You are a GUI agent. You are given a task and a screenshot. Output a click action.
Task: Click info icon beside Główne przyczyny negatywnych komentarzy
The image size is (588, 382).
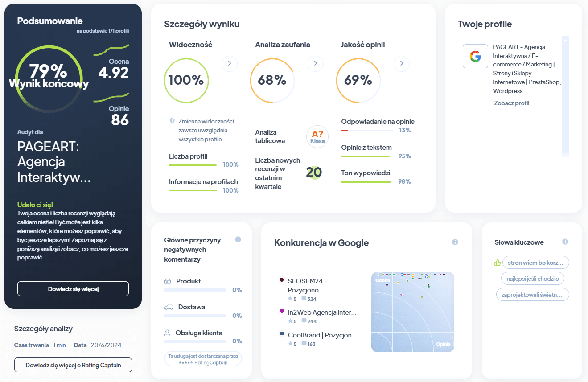click(238, 239)
